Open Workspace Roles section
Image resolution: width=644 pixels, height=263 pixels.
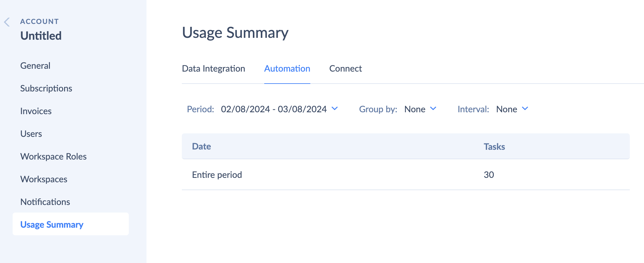point(53,156)
